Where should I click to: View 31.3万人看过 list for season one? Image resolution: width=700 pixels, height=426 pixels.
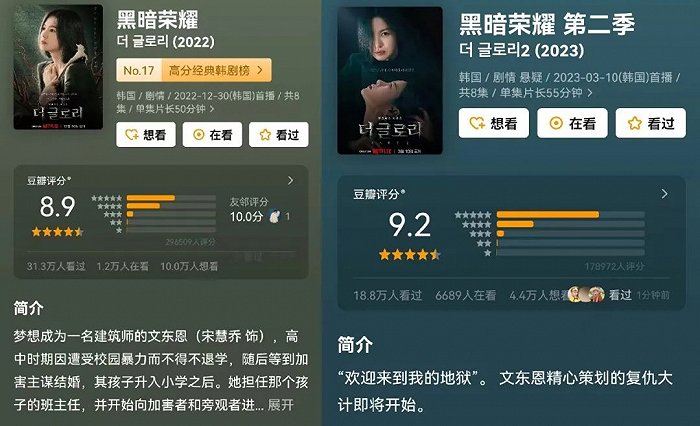coord(56,266)
